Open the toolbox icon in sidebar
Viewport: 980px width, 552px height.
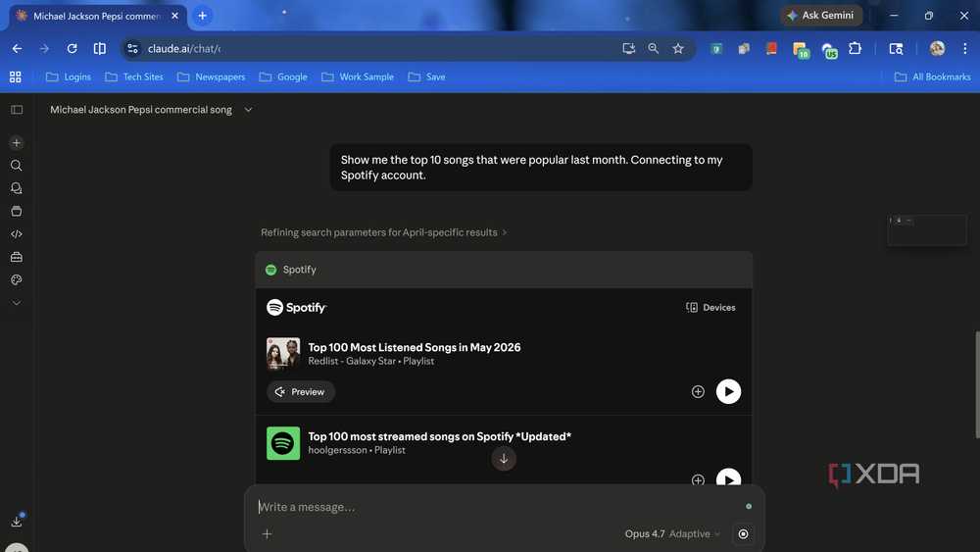point(17,257)
